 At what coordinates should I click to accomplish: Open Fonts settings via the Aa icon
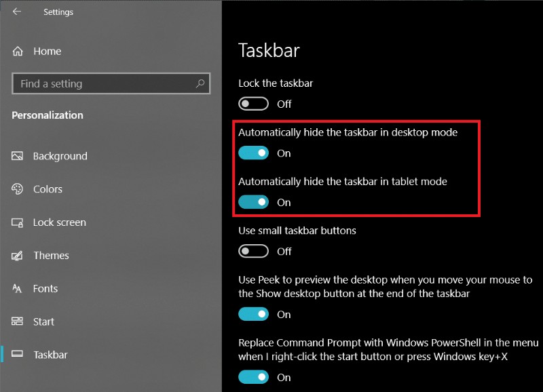pos(16,289)
